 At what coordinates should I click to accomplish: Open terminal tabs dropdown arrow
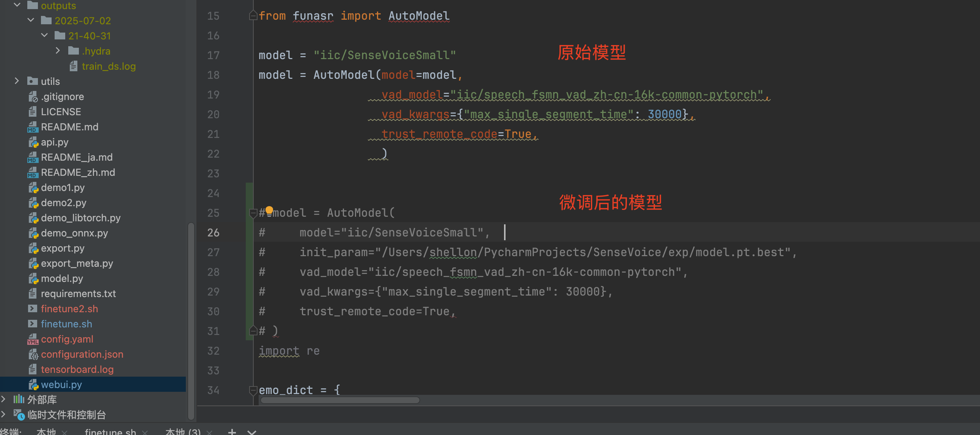point(252,432)
